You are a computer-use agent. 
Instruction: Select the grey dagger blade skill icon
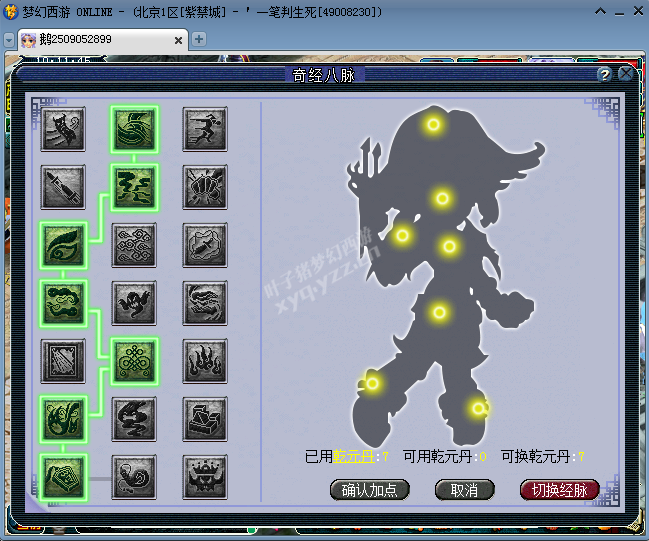[63, 187]
